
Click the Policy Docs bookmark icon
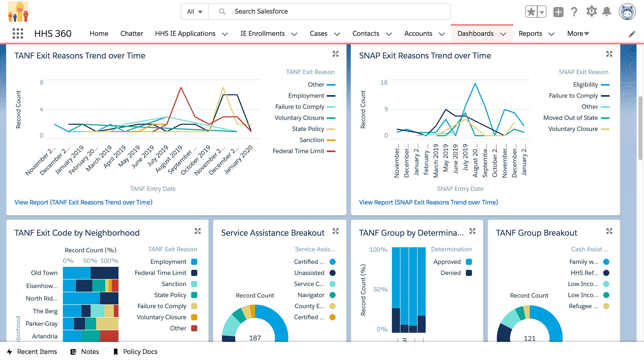116,352
